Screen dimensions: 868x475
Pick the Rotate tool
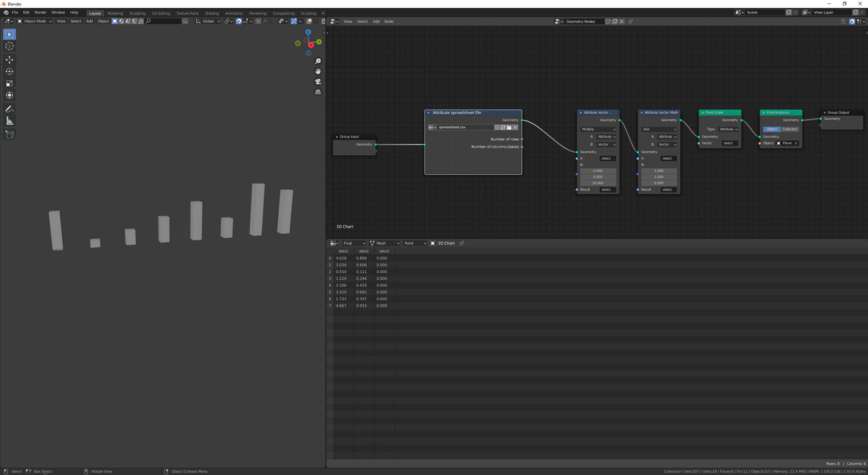[x=9, y=72]
